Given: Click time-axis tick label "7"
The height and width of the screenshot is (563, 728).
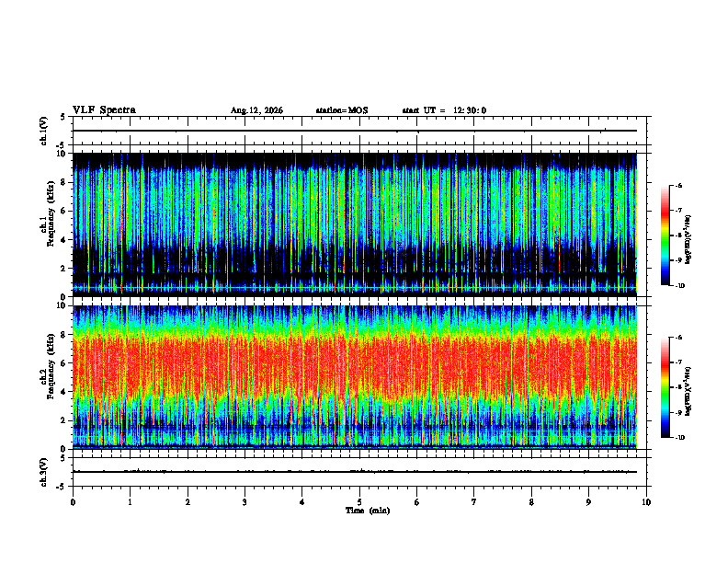Looking at the screenshot, I should click(x=474, y=502).
